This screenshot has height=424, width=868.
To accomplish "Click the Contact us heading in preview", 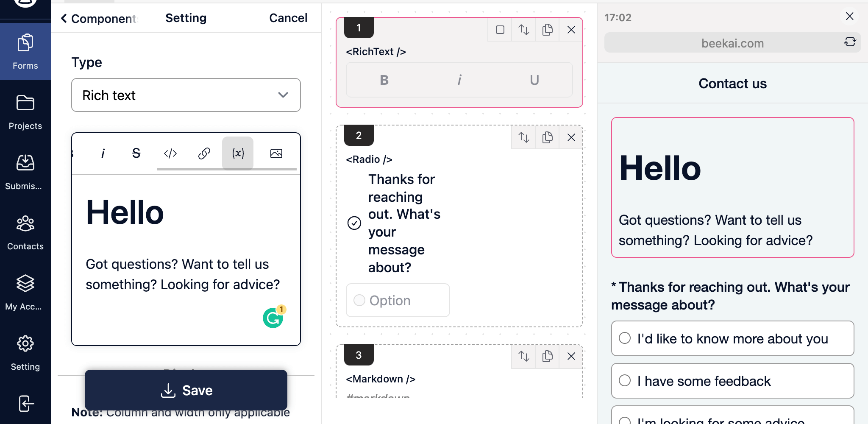I will click(x=733, y=84).
